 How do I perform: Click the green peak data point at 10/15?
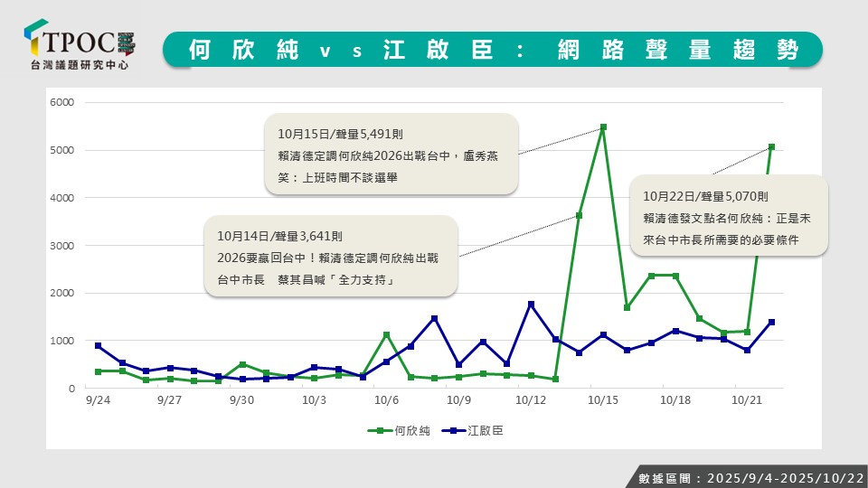pyautogui.click(x=603, y=127)
